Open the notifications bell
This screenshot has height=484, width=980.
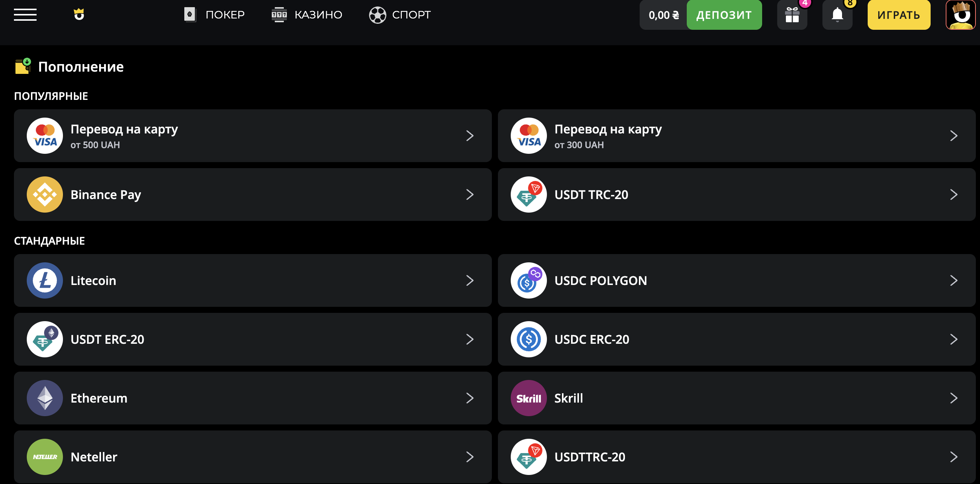click(x=837, y=15)
